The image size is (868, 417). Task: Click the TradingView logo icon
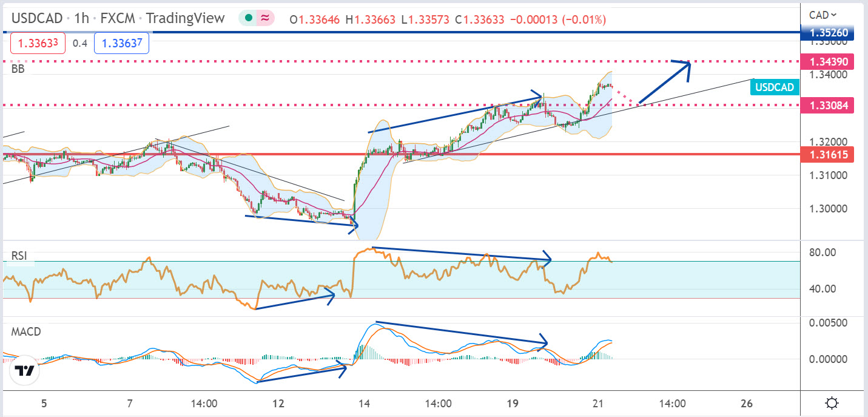click(x=24, y=371)
